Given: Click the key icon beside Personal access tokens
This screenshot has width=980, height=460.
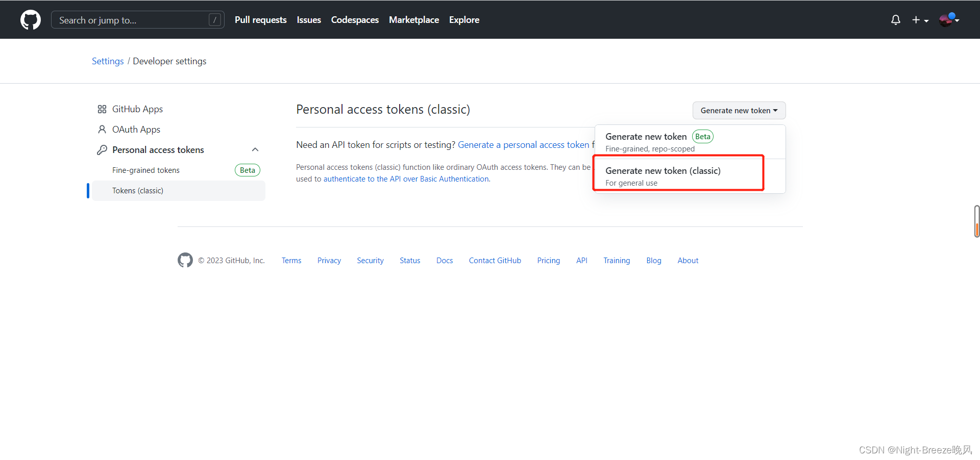Looking at the screenshot, I should pyautogui.click(x=102, y=150).
